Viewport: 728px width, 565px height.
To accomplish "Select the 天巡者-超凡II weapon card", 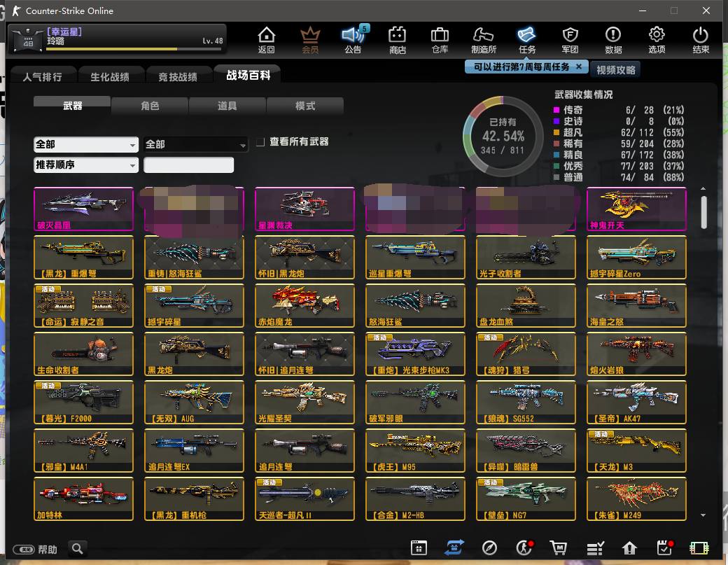I will [x=304, y=498].
